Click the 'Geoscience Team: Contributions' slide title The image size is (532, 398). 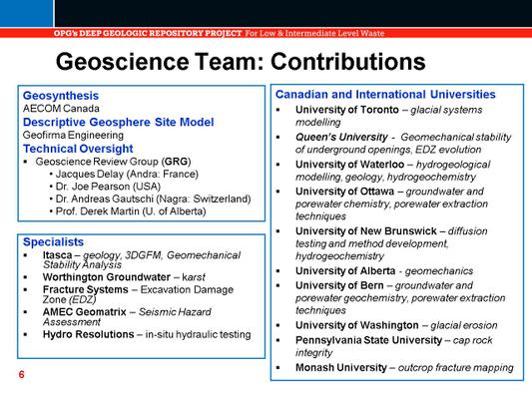(x=241, y=62)
